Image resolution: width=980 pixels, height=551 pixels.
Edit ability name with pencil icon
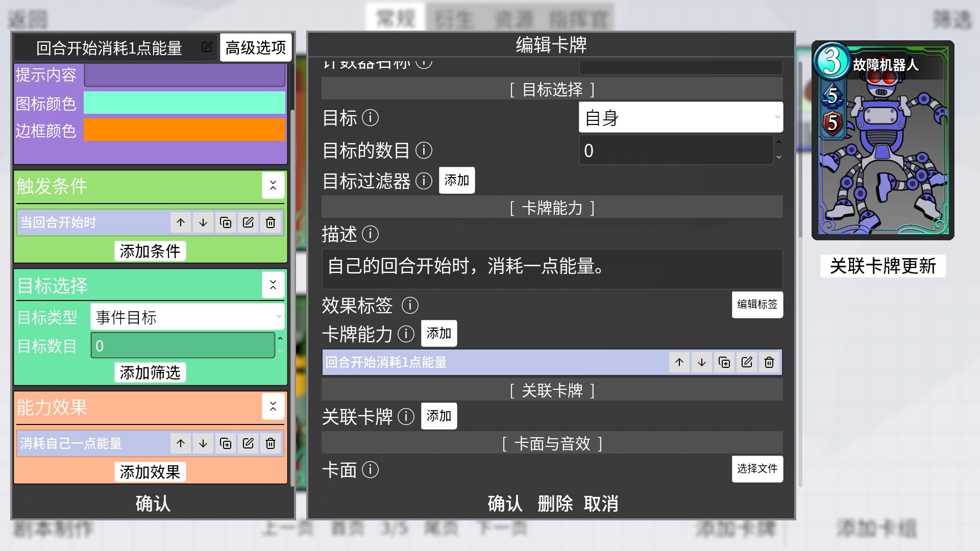tap(206, 47)
